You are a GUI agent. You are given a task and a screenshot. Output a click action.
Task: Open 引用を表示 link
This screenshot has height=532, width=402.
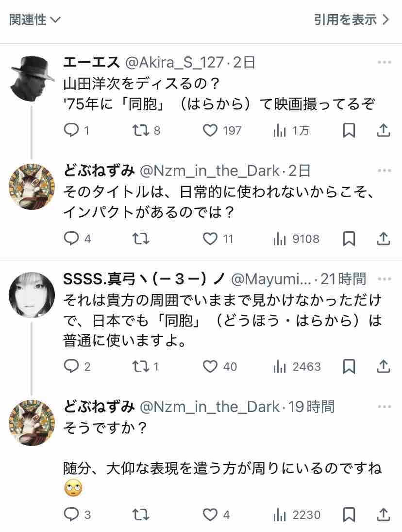tap(351, 20)
